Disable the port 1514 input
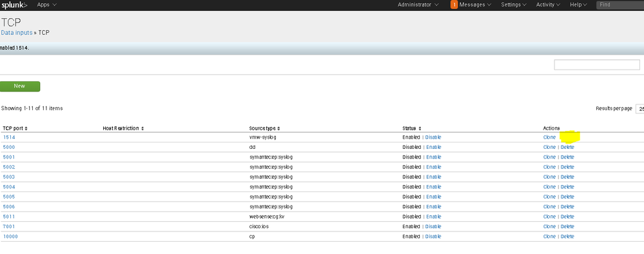The height and width of the screenshot is (254, 644). 433,137
